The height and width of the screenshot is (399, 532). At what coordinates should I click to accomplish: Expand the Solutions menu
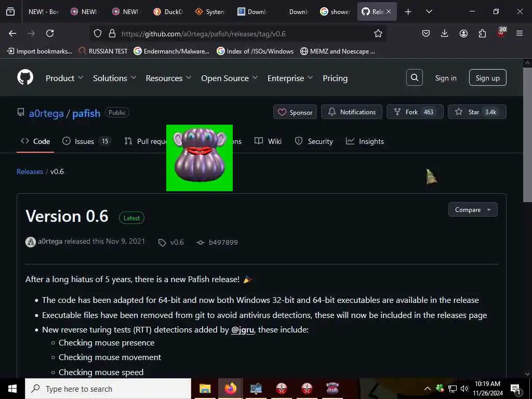[115, 78]
